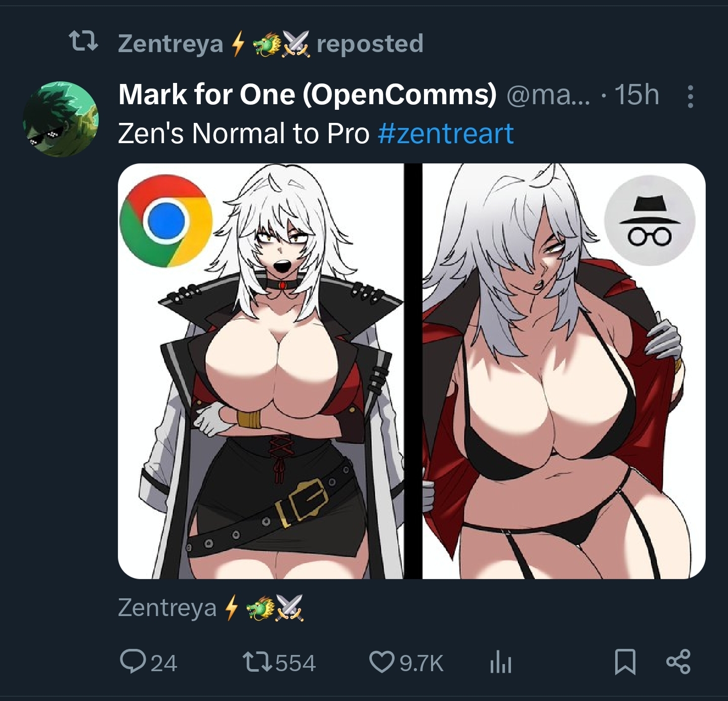The image size is (728, 701).
Task: Click the Zentreya reposted header text
Action: (x=271, y=44)
